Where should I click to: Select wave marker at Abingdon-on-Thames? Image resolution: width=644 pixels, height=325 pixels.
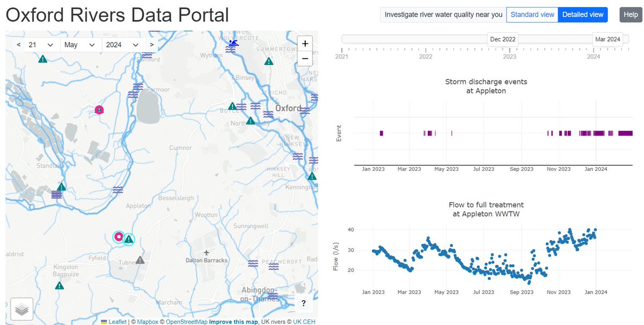point(273,295)
